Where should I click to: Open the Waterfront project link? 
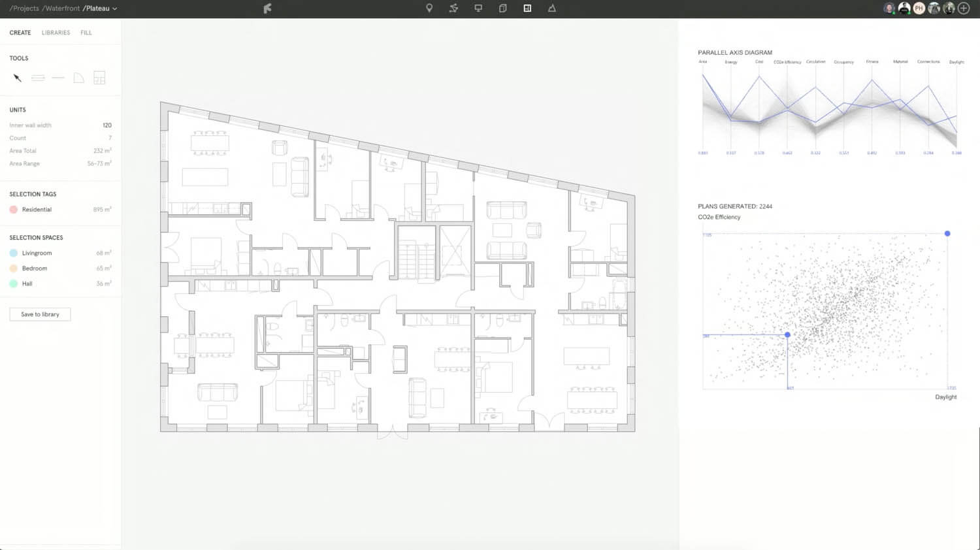(x=61, y=8)
